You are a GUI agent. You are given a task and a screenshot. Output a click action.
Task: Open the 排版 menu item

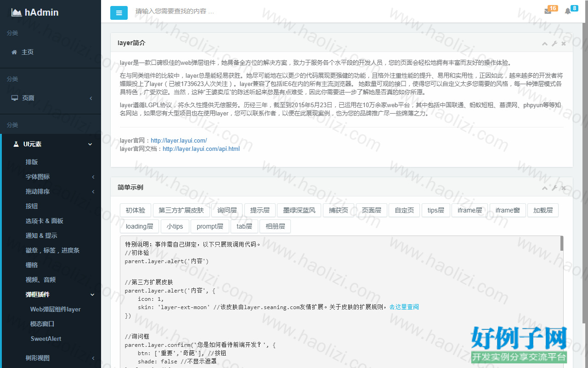[32, 162]
